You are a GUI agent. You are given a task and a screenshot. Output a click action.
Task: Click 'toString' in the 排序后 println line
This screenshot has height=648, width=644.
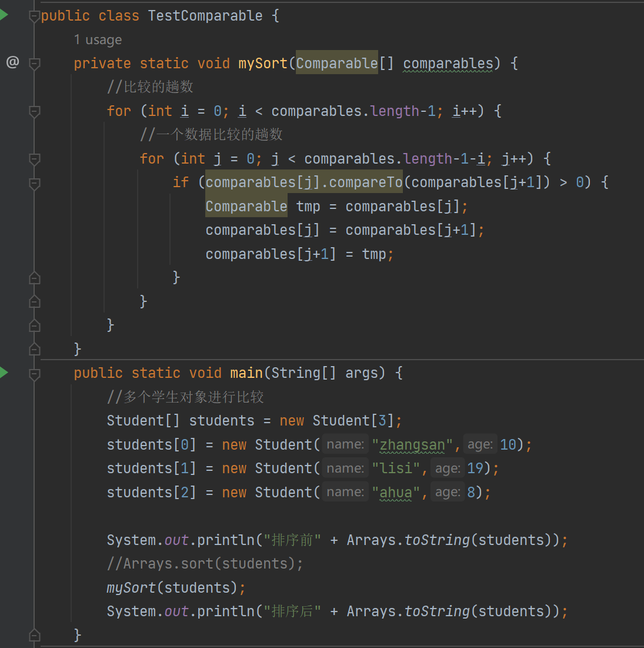[437, 612]
